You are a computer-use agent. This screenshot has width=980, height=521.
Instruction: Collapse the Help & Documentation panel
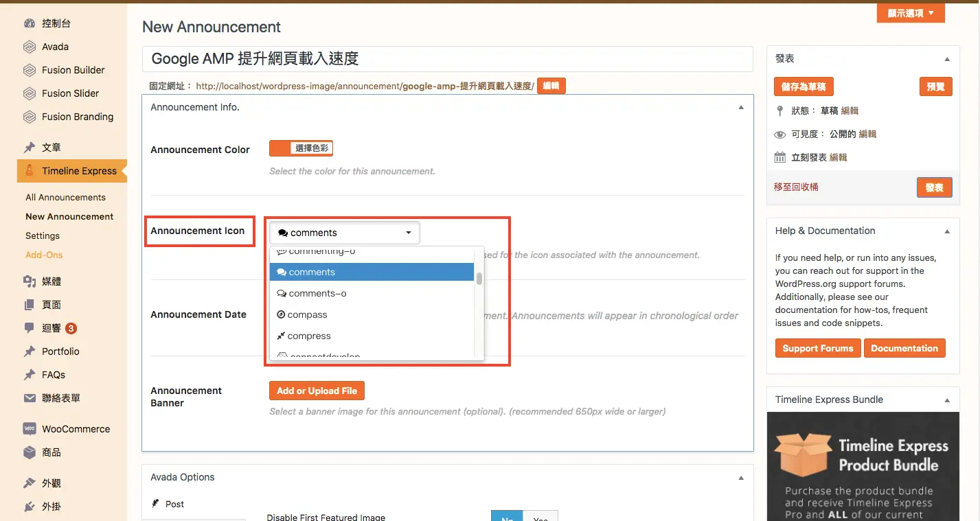click(947, 231)
